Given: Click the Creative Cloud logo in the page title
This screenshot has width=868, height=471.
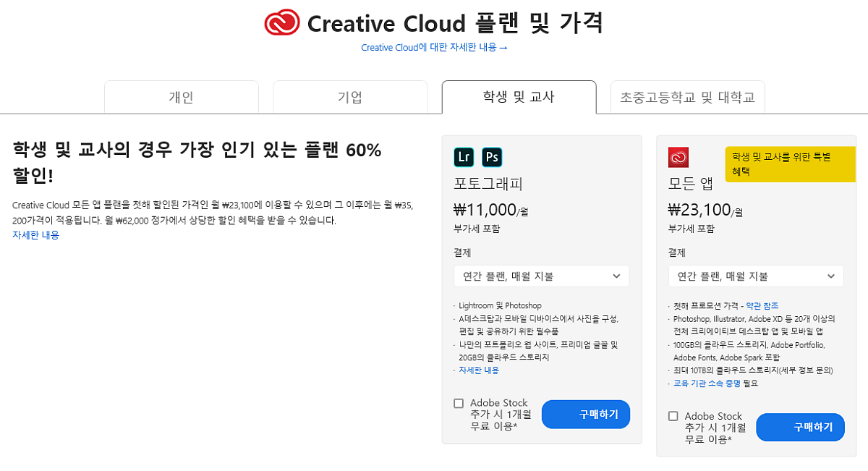Looking at the screenshot, I should click(x=282, y=23).
